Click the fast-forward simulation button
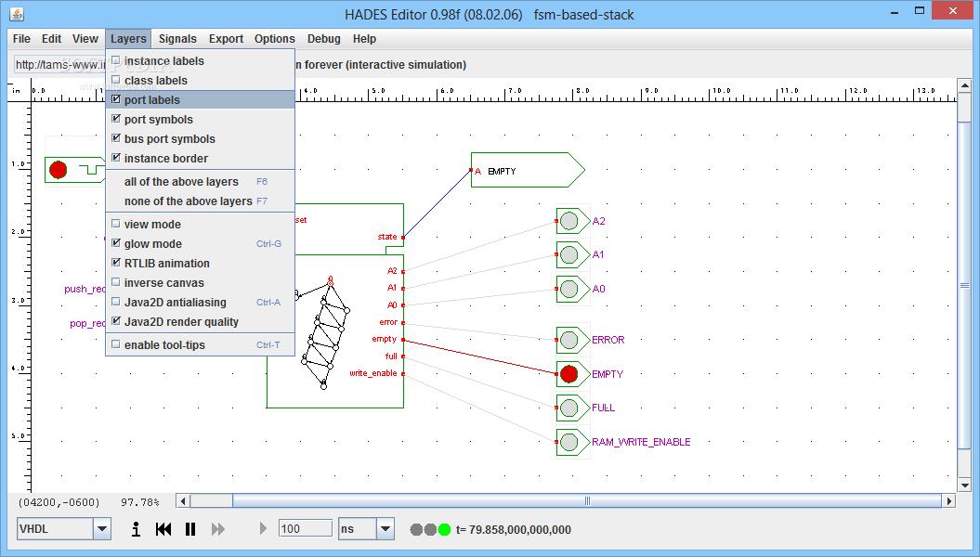Viewport: 980px width, 557px height. [x=217, y=529]
